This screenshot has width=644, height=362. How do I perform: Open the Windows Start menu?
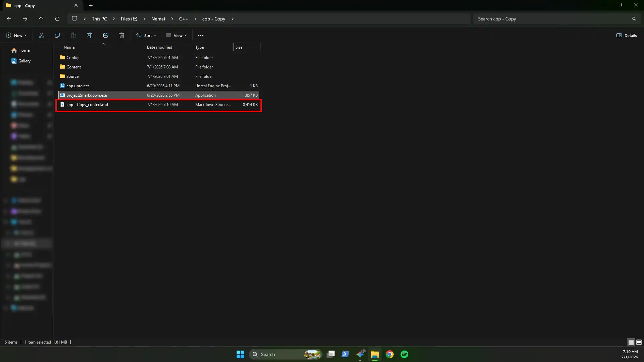pyautogui.click(x=240, y=354)
